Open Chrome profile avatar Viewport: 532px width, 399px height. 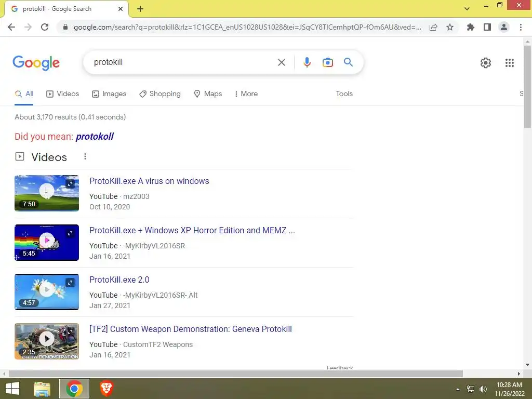coord(504,27)
